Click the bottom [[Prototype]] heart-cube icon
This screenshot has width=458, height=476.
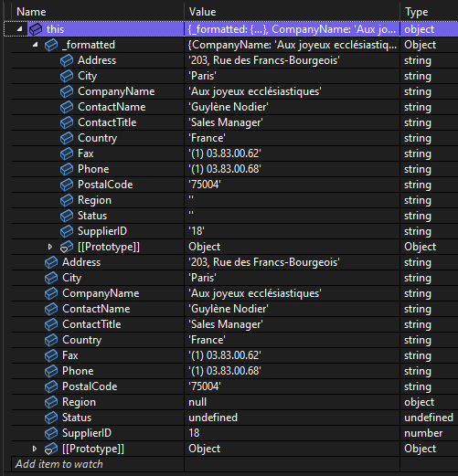click(51, 449)
